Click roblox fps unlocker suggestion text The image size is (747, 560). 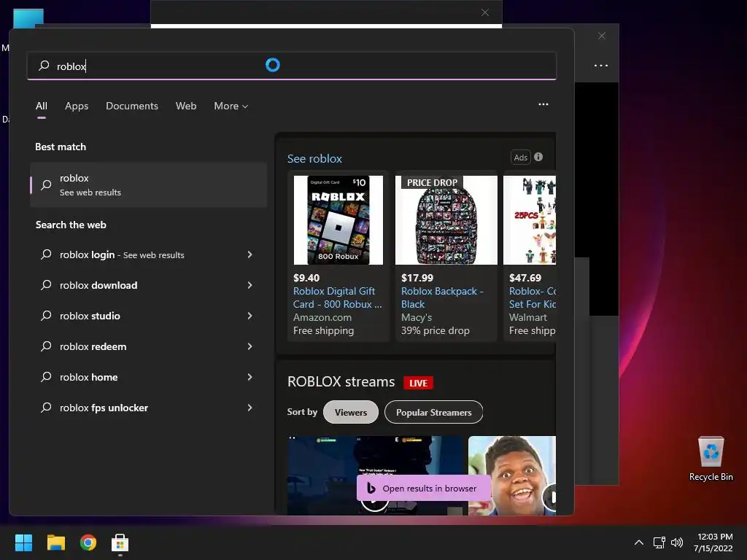pyautogui.click(x=104, y=408)
